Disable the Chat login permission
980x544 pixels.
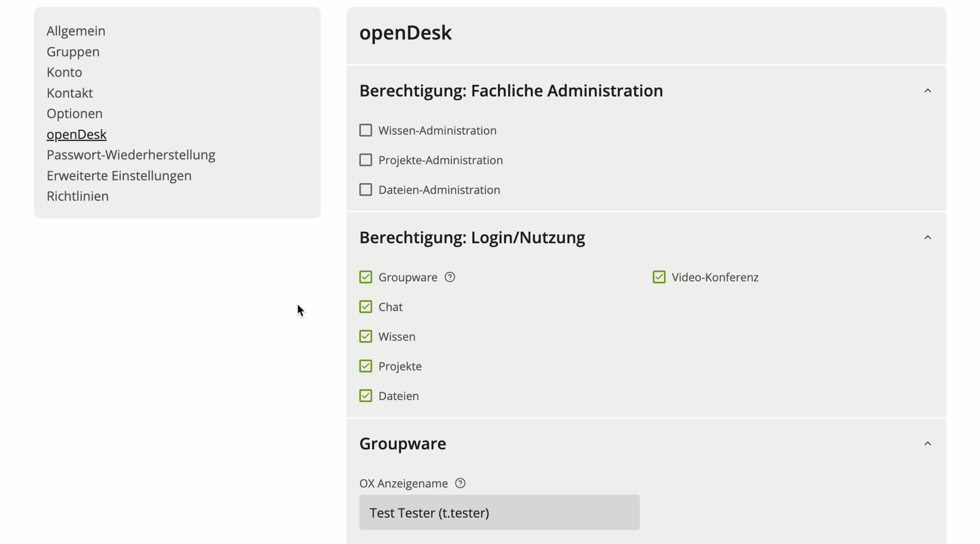point(366,307)
